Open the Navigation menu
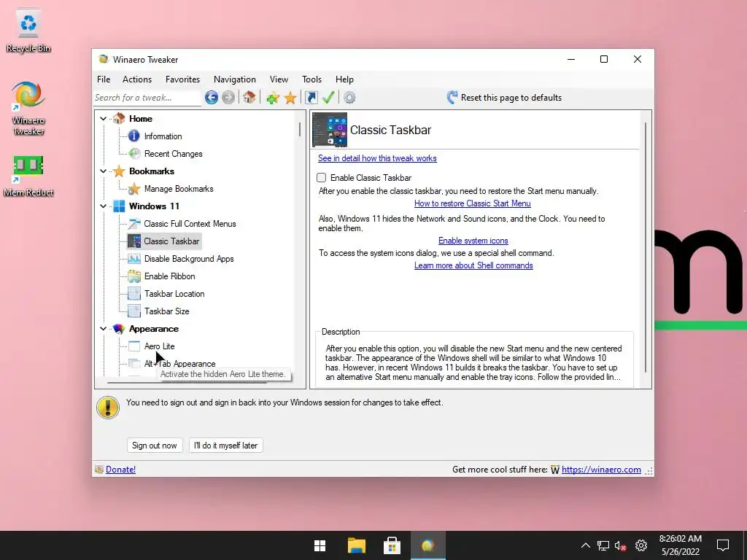Viewport: 747px width, 560px height. click(x=234, y=79)
